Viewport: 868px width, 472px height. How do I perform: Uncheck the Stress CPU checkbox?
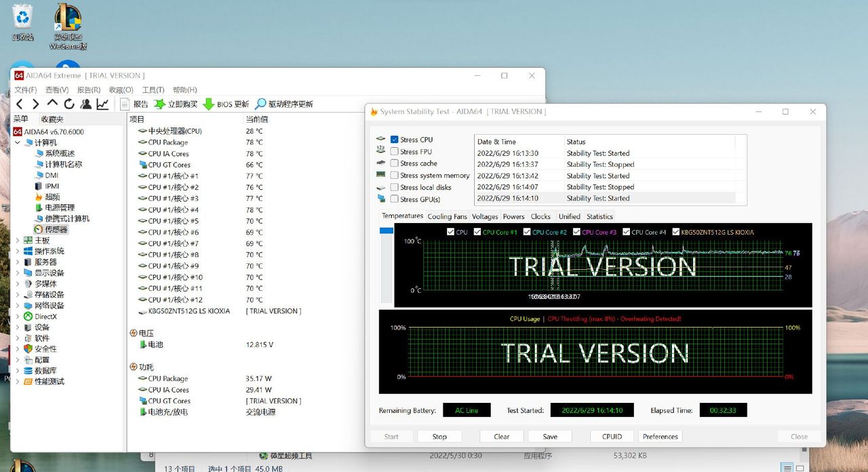click(394, 140)
